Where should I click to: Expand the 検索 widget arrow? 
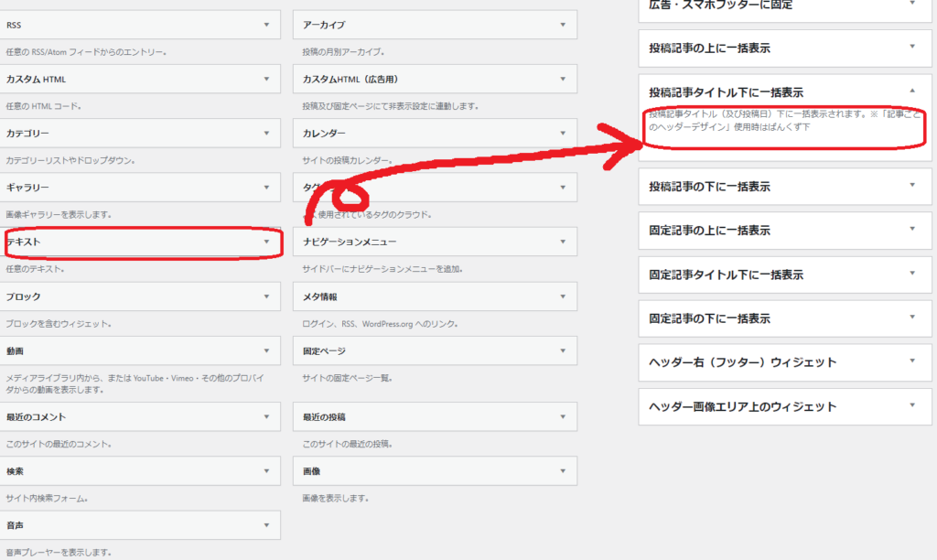coord(265,471)
